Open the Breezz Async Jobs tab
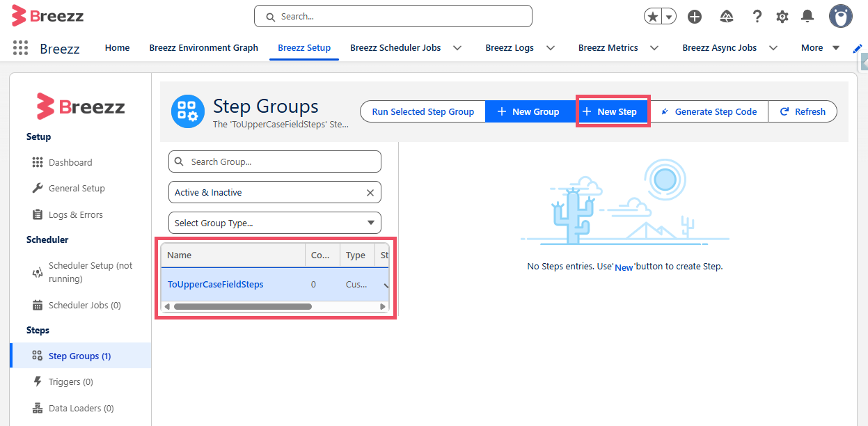This screenshot has height=426, width=868. [719, 47]
